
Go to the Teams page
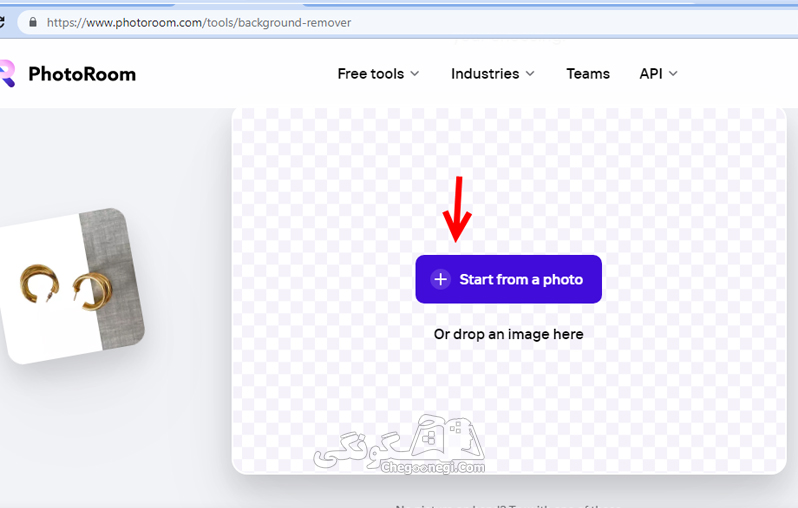tap(588, 74)
